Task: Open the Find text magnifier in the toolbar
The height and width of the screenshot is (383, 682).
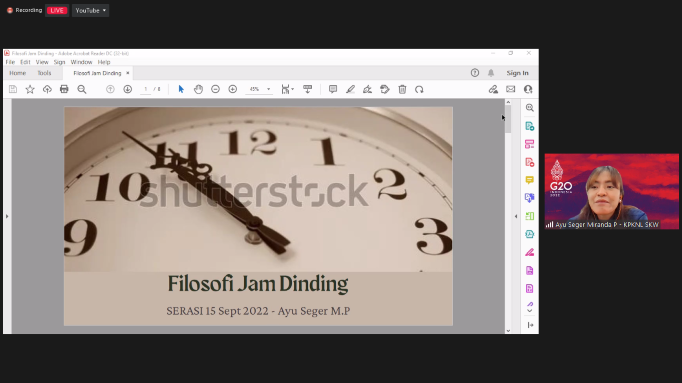Action: click(x=82, y=89)
